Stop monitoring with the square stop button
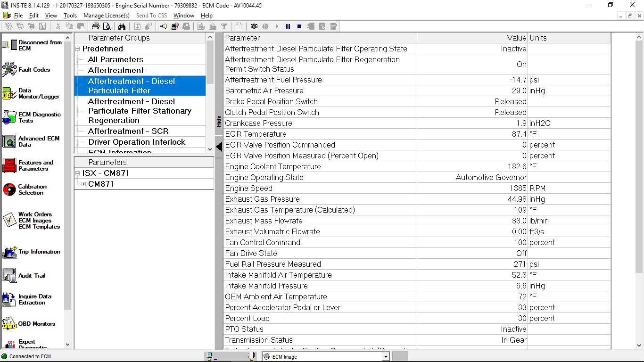Image resolution: width=644 pixels, height=362 pixels. [x=299, y=26]
